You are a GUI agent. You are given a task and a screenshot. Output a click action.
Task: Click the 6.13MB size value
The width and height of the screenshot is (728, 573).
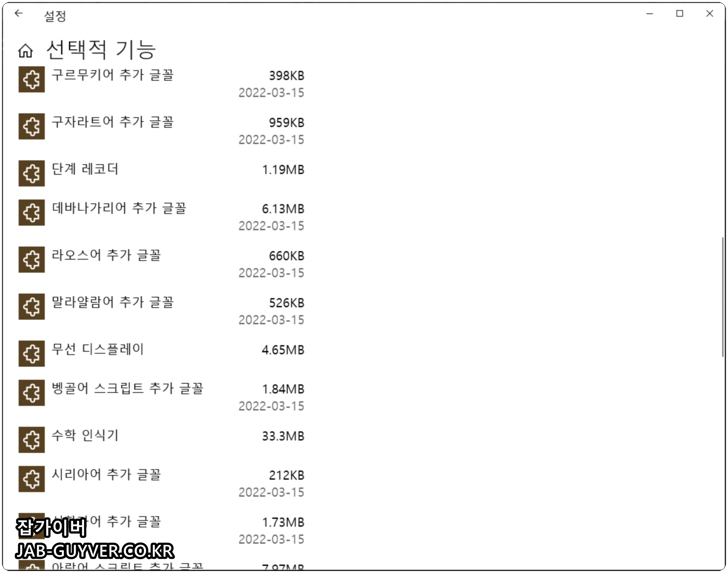[283, 209]
